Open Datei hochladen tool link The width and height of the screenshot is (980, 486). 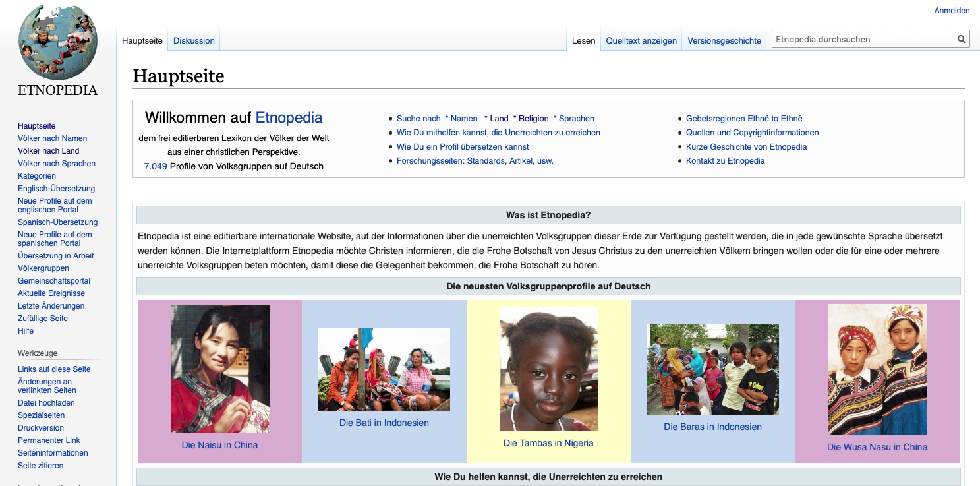click(x=46, y=403)
